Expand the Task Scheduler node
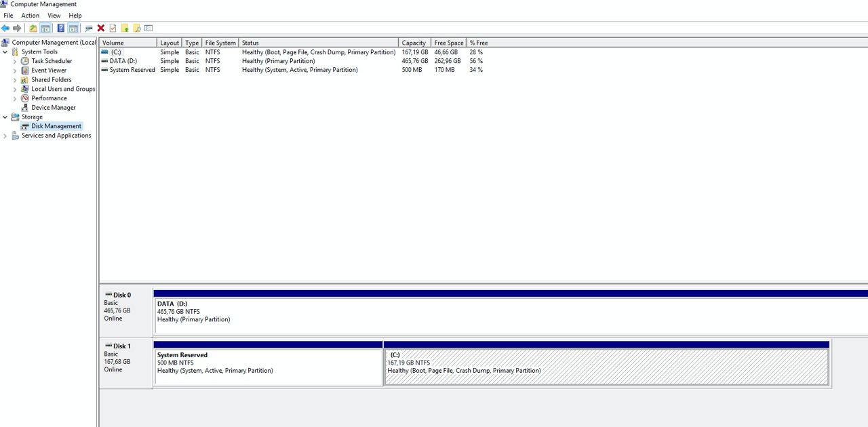Image resolution: width=868 pixels, height=427 pixels. click(15, 61)
